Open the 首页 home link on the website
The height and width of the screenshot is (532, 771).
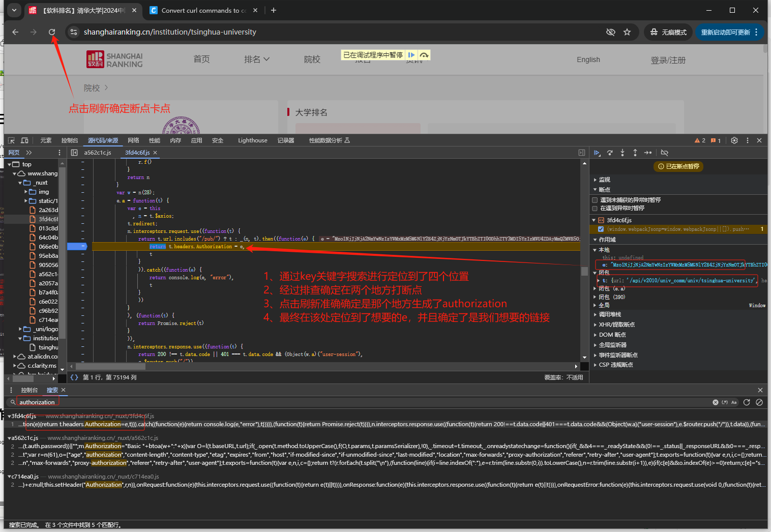tap(201, 59)
